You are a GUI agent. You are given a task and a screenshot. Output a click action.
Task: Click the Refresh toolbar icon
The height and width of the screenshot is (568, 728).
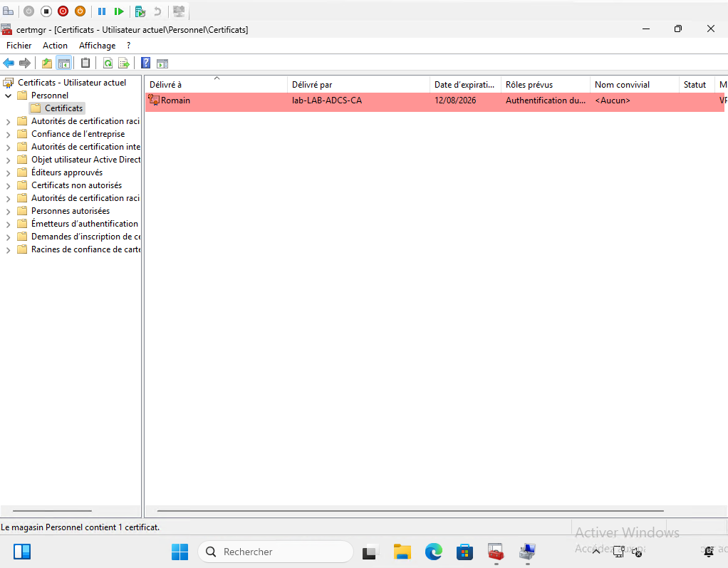[108, 63]
